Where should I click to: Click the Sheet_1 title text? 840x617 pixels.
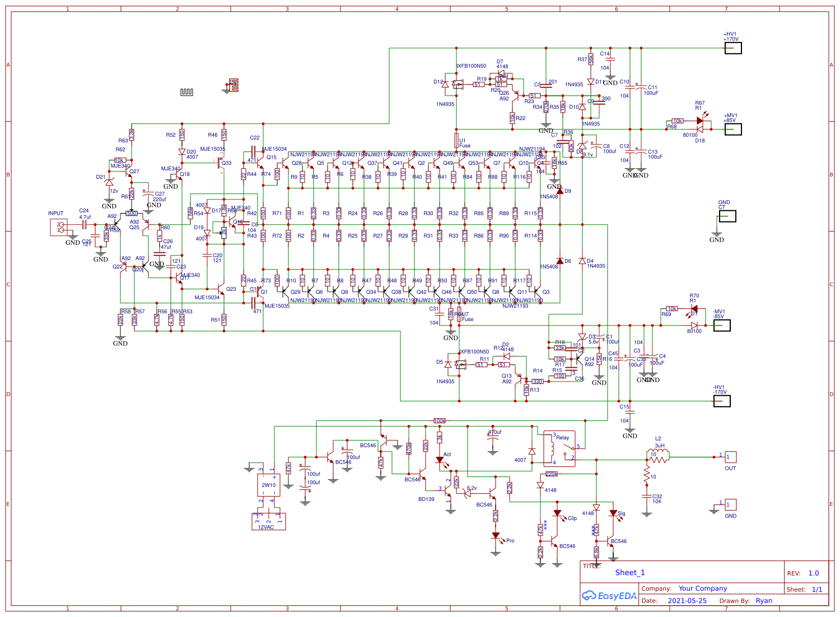(x=631, y=573)
